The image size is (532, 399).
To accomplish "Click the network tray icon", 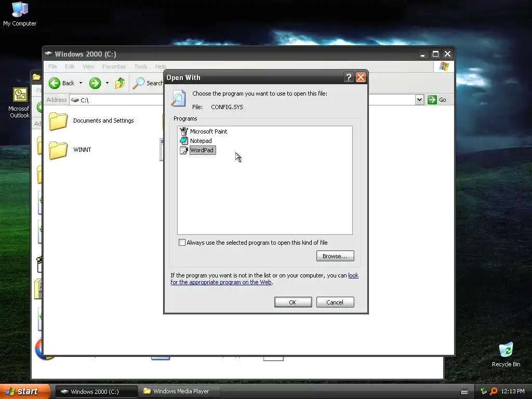I will (x=484, y=391).
